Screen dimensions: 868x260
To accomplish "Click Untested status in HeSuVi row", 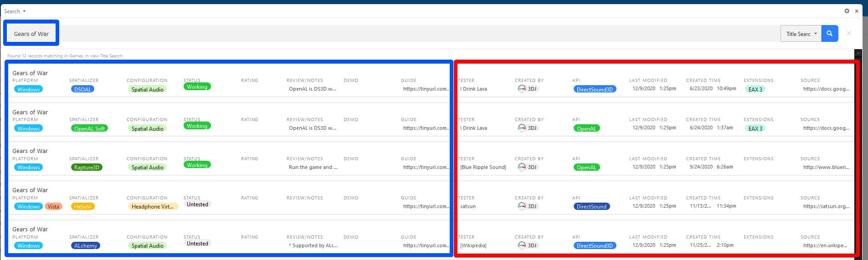I will (197, 204).
